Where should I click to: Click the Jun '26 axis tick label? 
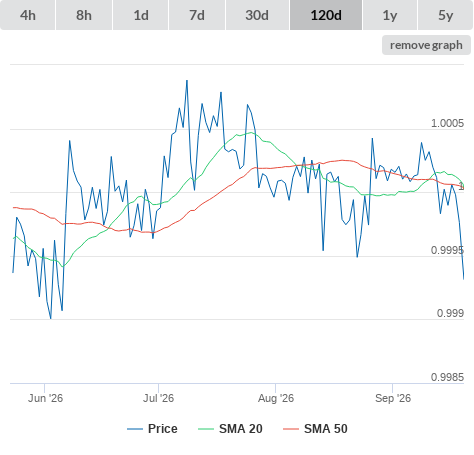click(x=45, y=398)
